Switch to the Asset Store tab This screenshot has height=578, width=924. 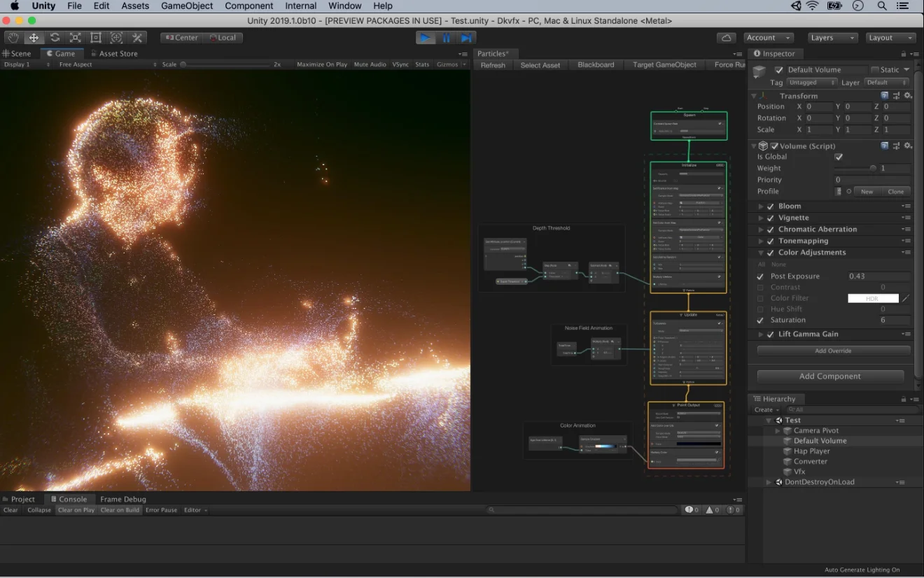pos(113,54)
